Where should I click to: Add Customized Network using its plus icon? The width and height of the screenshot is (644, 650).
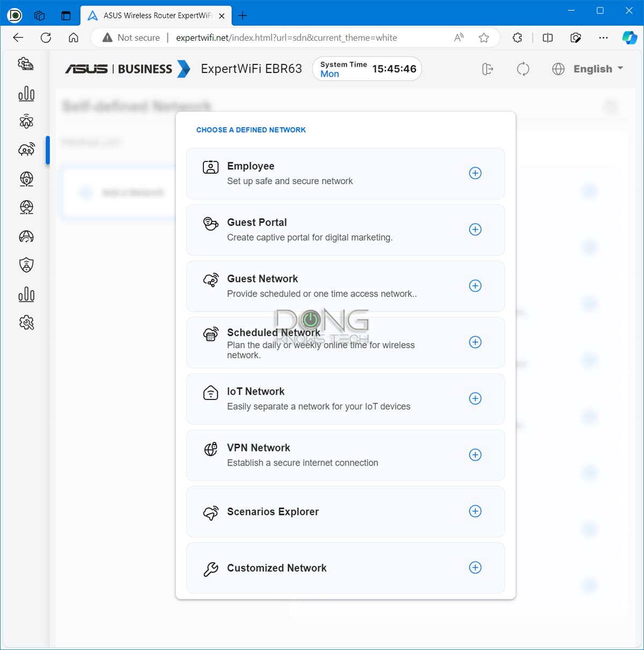point(475,567)
